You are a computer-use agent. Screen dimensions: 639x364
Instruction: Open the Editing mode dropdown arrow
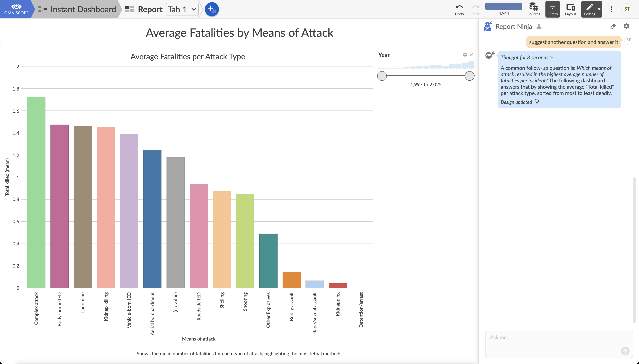(599, 9)
